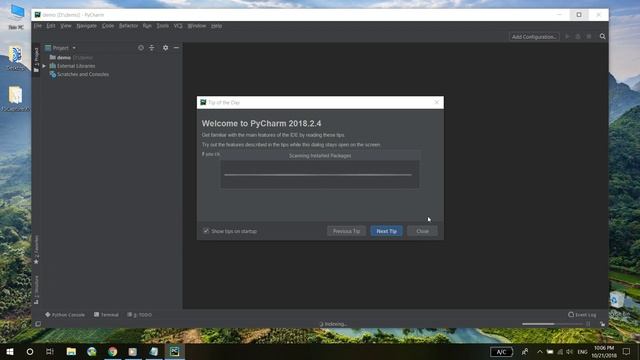Open the Window menu
The width and height of the screenshot is (640, 360).
(x=197, y=26)
